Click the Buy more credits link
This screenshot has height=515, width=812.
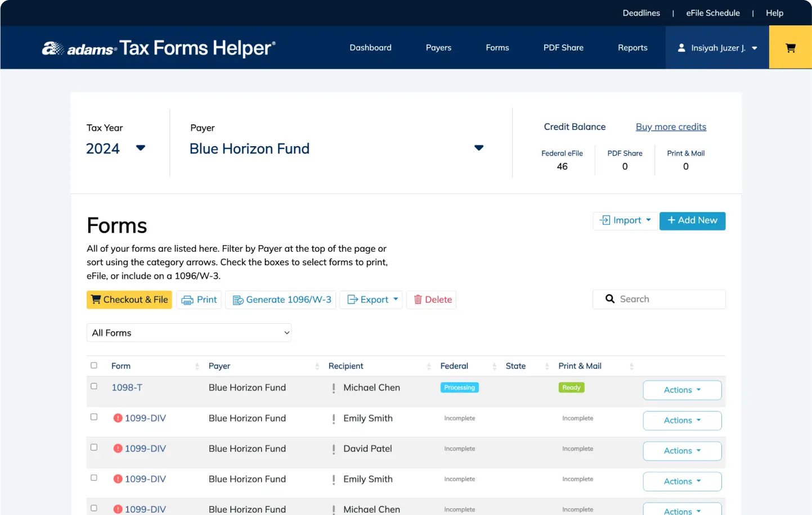coord(671,127)
